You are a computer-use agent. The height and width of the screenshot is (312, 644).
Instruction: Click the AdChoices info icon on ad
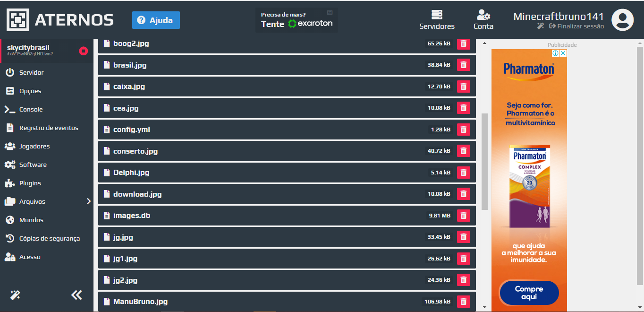(x=556, y=53)
